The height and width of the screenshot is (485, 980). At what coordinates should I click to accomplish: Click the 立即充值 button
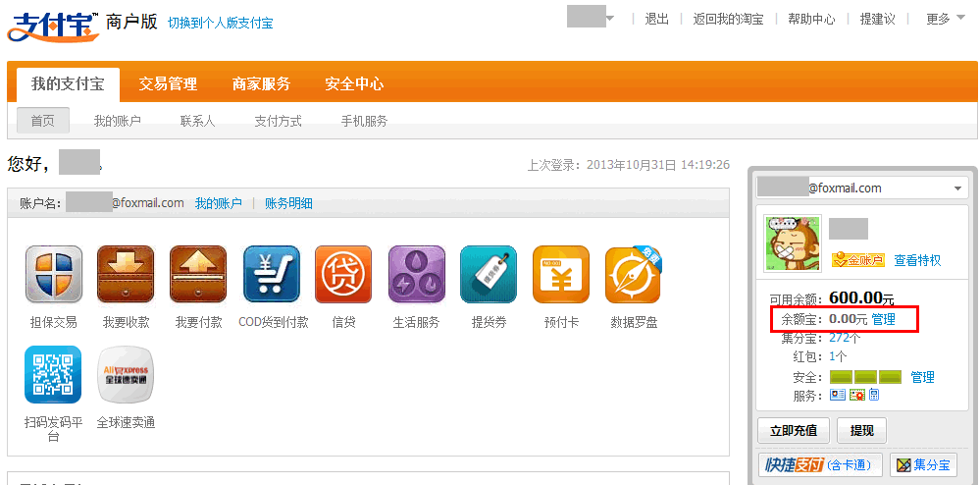coord(794,431)
